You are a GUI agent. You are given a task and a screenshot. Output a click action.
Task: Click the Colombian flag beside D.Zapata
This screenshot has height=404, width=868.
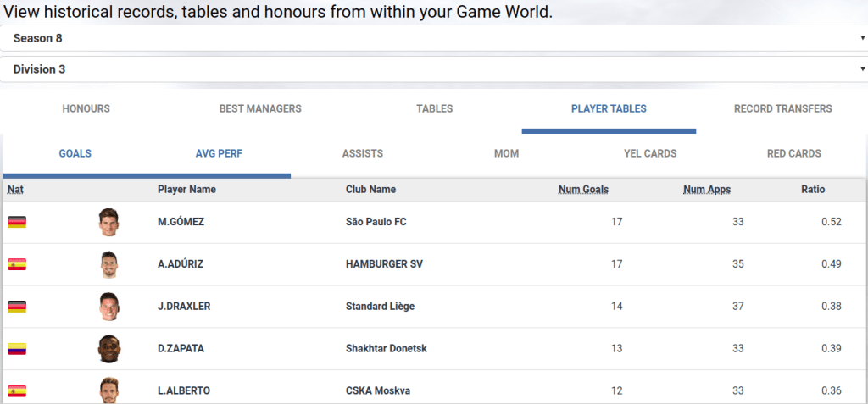point(17,349)
